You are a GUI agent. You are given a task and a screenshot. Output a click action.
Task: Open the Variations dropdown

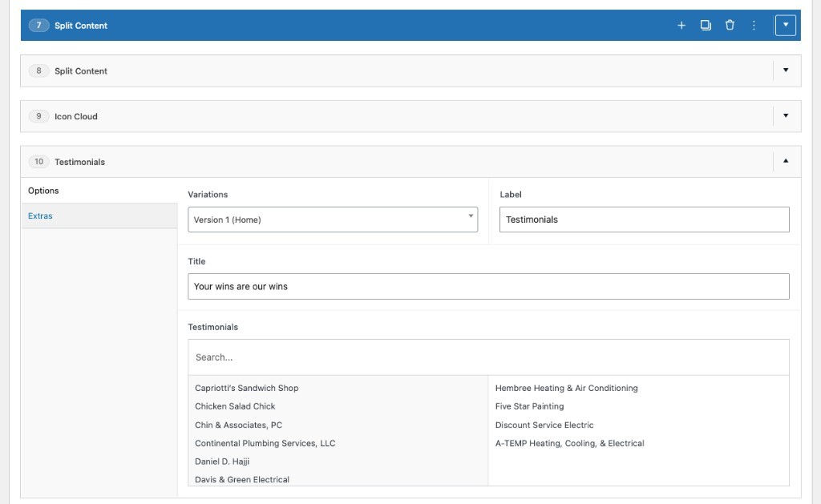[x=333, y=220]
